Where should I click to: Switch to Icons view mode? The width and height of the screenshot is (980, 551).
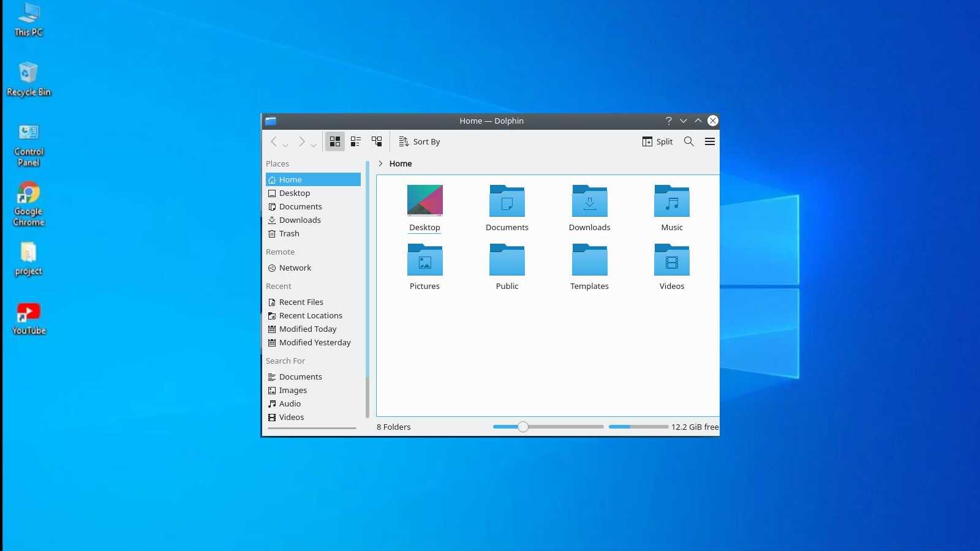click(335, 141)
